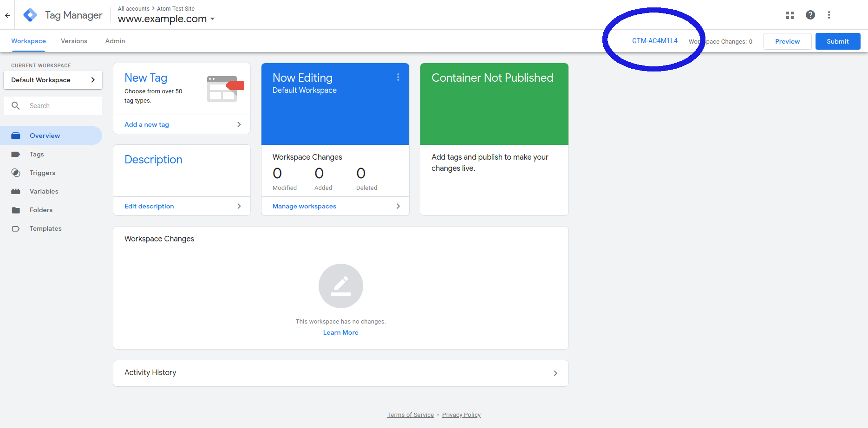Click the Tag Manager logo icon
This screenshot has height=428, width=868.
(30, 15)
